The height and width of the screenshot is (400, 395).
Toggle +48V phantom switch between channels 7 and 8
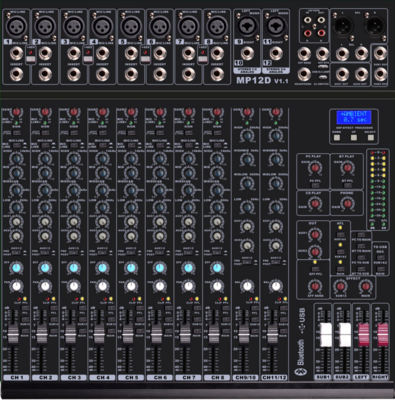coord(203,59)
